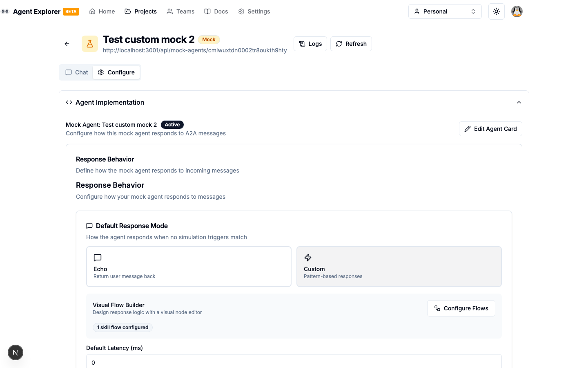Click the orange flask mock agent icon
Image resolution: width=588 pixels, height=368 pixels.
[90, 44]
